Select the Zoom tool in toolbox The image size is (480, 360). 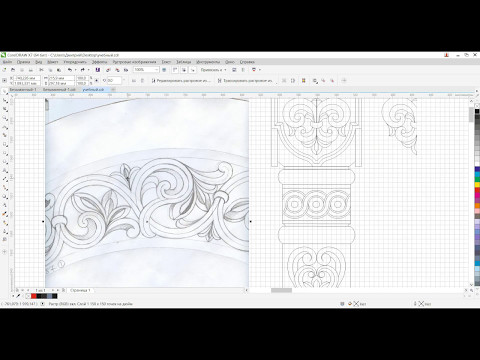(x=5, y=118)
